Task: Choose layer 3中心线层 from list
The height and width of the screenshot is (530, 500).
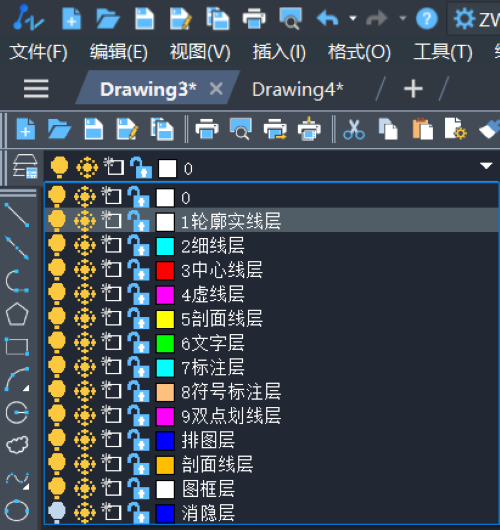Action: 272,270
